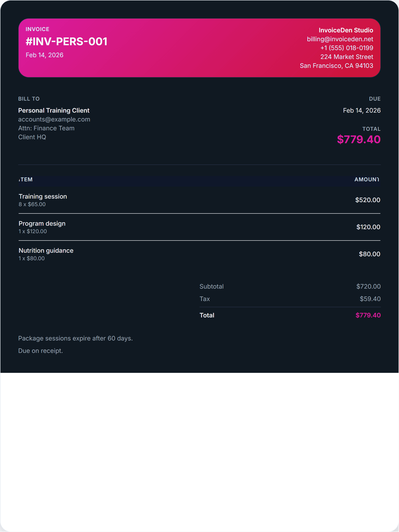Click the package sessions expiry note
This screenshot has width=399, height=532.
click(76, 338)
